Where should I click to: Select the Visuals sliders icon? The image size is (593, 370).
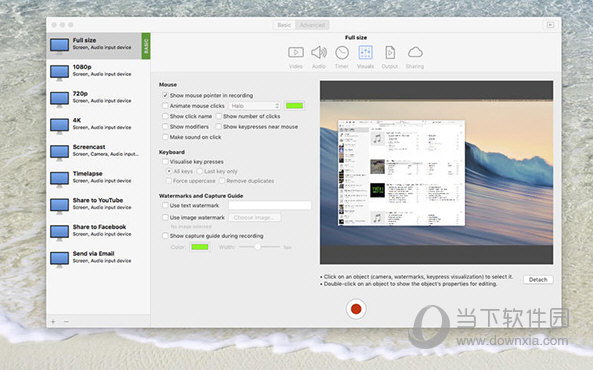pyautogui.click(x=365, y=53)
